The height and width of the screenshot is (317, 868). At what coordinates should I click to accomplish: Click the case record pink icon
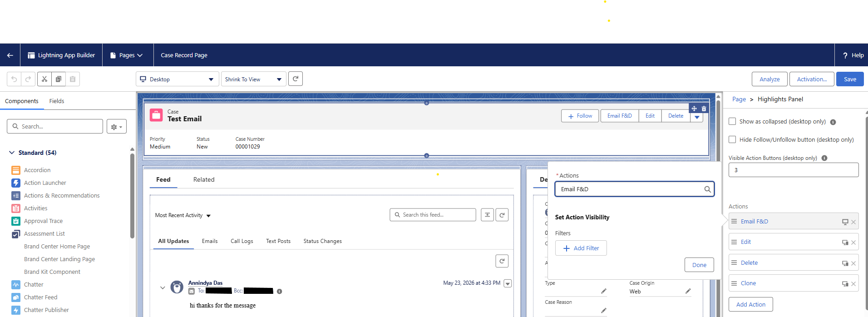click(x=156, y=115)
